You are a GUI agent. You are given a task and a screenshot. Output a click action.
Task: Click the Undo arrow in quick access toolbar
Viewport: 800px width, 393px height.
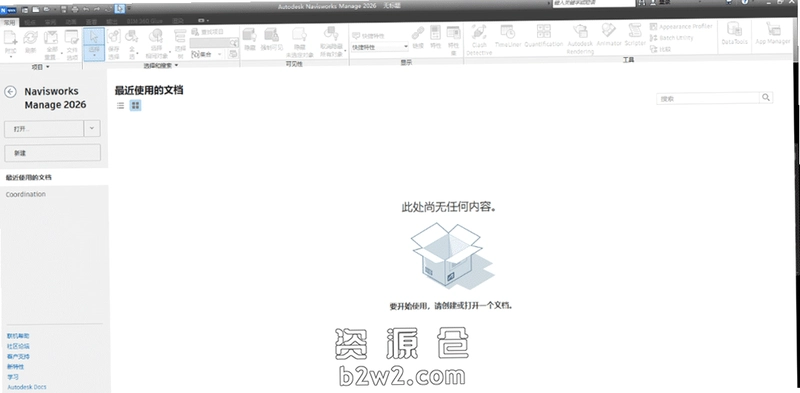click(x=86, y=9)
